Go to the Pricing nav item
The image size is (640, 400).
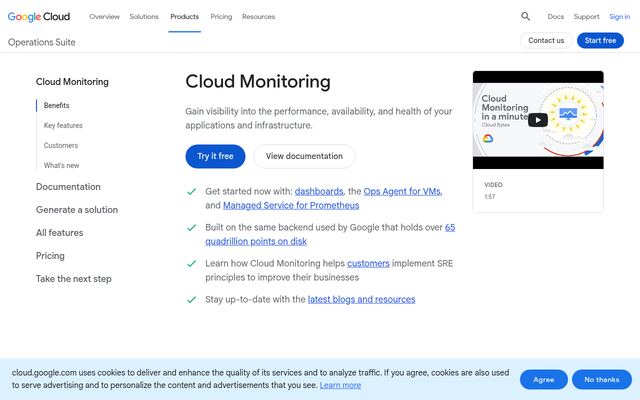click(221, 17)
